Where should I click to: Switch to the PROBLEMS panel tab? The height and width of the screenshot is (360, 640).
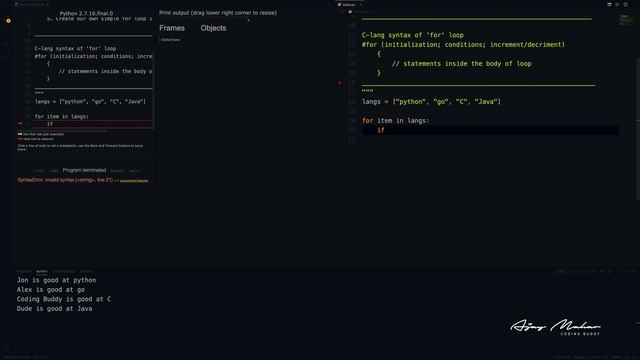pyautogui.click(x=24, y=271)
